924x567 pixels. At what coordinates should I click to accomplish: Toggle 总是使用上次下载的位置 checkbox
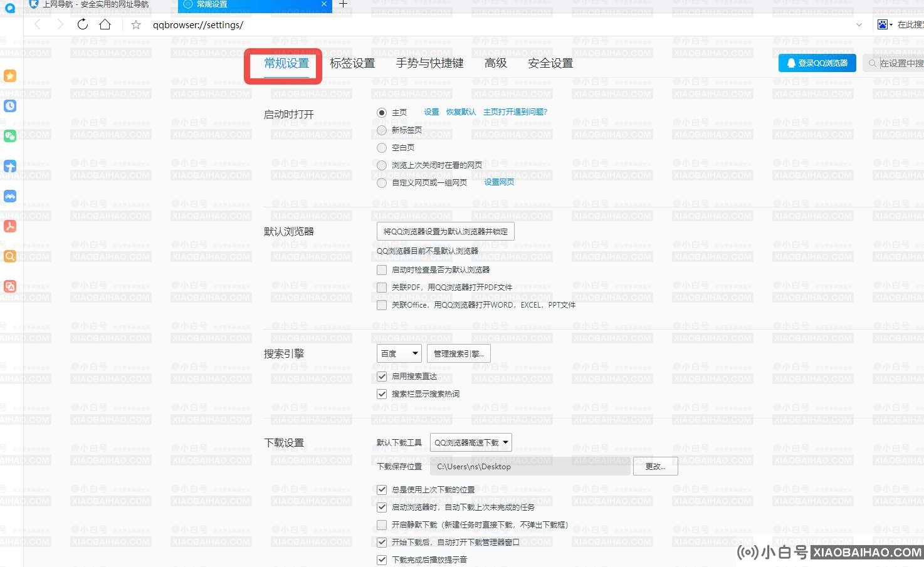point(382,490)
